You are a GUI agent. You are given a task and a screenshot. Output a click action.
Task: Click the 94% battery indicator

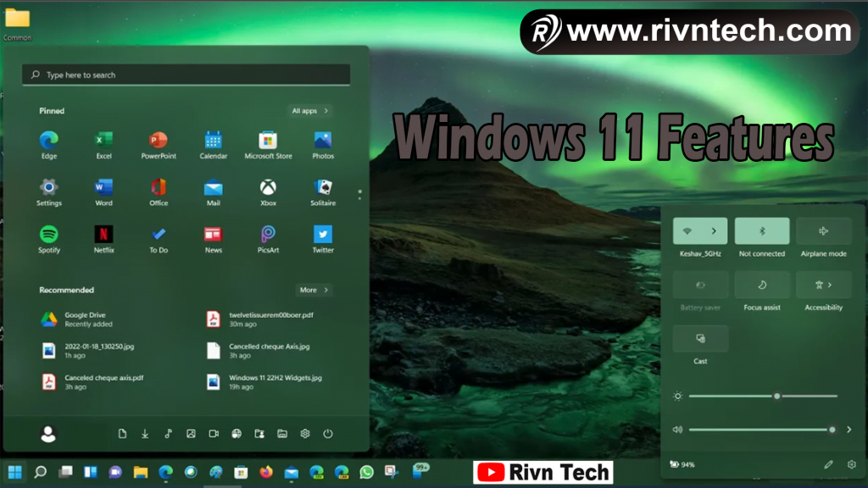682,465
